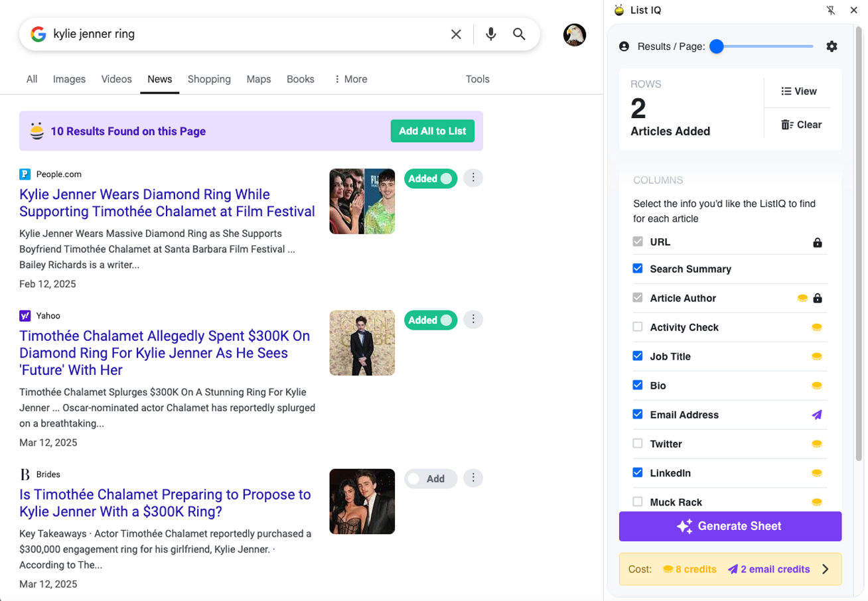Screen dimensions: 868x601
Task: Open the kebab menu for the Brides result
Action: point(473,478)
